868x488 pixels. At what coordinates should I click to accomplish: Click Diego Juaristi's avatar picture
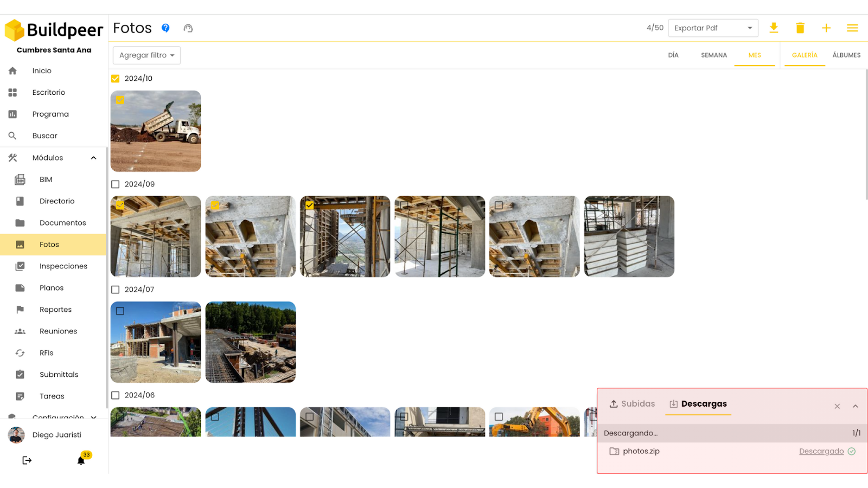click(x=16, y=435)
